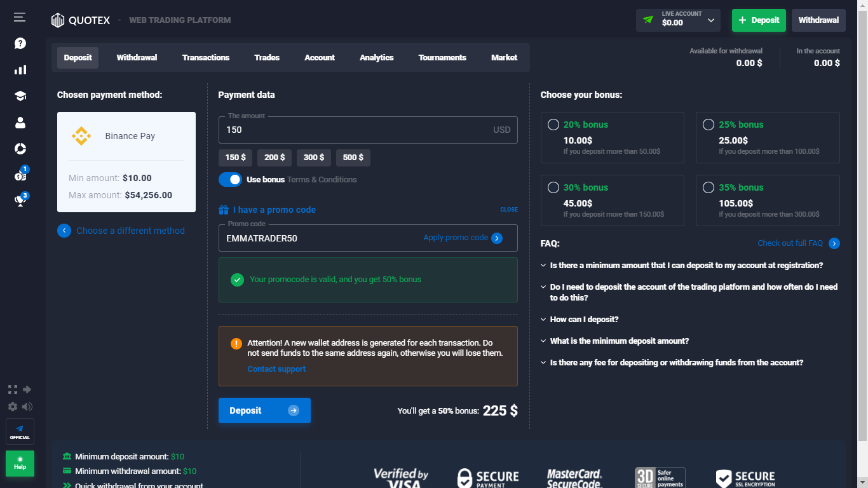Image resolution: width=868 pixels, height=488 pixels.
Task: Select the 20% bonus radio button
Action: [553, 125]
